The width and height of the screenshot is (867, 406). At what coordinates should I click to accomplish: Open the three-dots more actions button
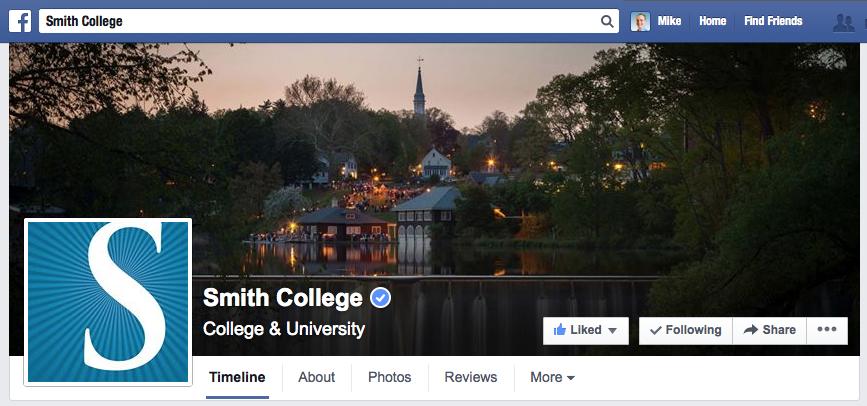[827, 330]
